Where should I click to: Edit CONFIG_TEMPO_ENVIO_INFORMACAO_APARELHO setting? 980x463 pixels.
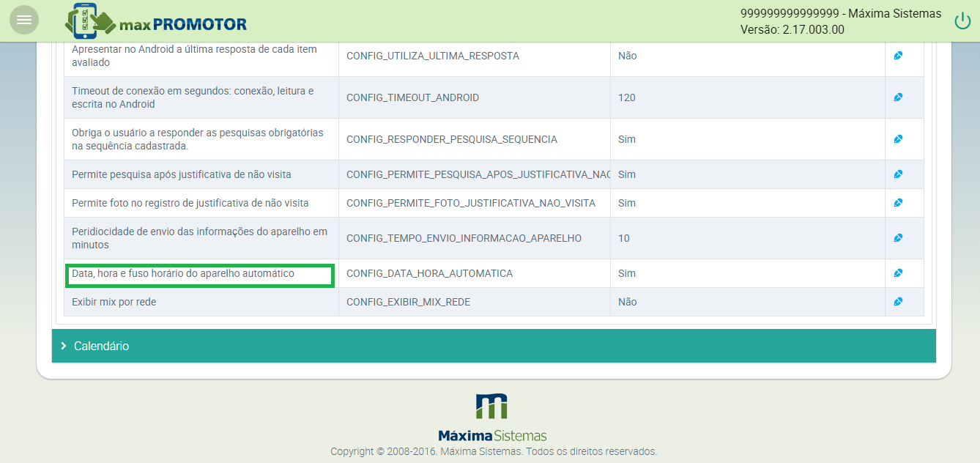click(898, 238)
